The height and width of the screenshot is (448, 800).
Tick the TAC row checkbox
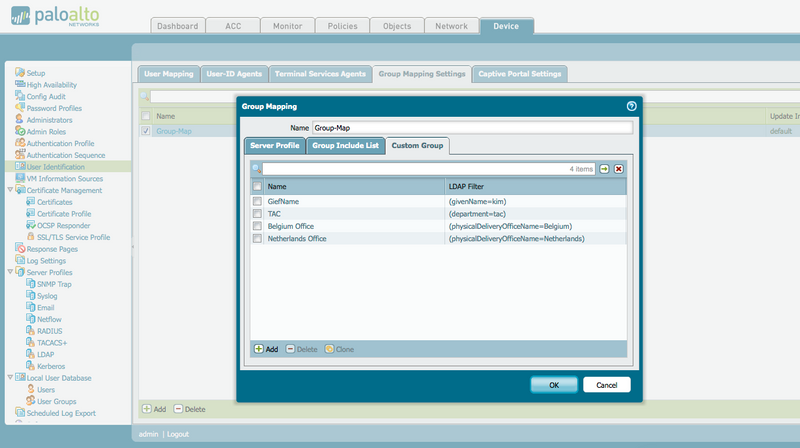(257, 214)
